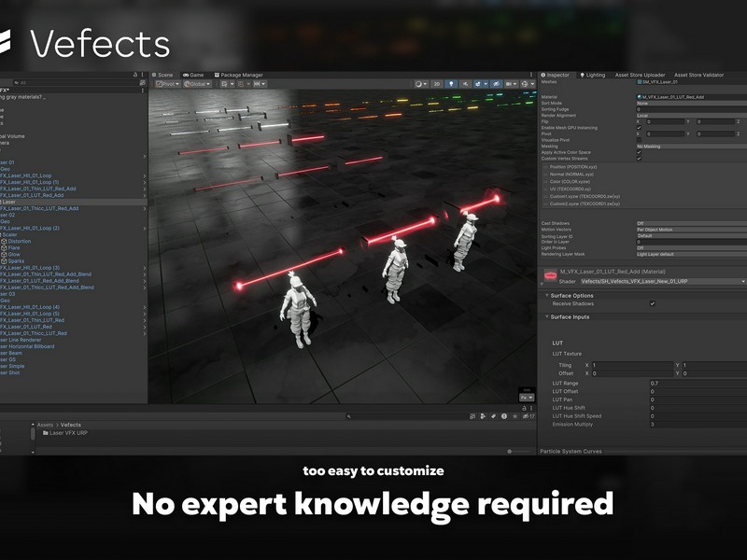Toggle Enable Mesh GPU Instancing checkbox
This screenshot has width=747, height=560.
pos(639,128)
